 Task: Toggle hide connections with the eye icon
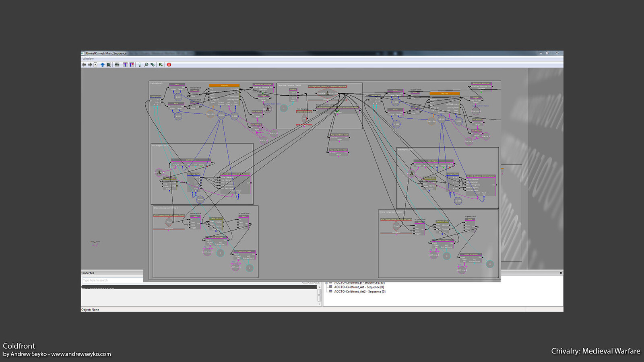point(117,64)
